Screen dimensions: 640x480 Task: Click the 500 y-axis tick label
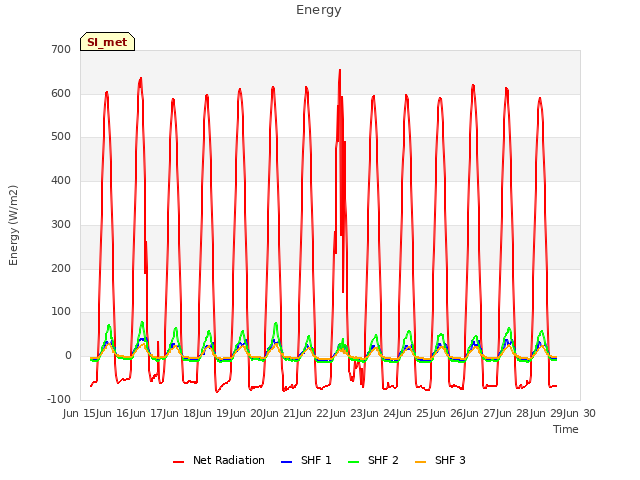(61, 137)
